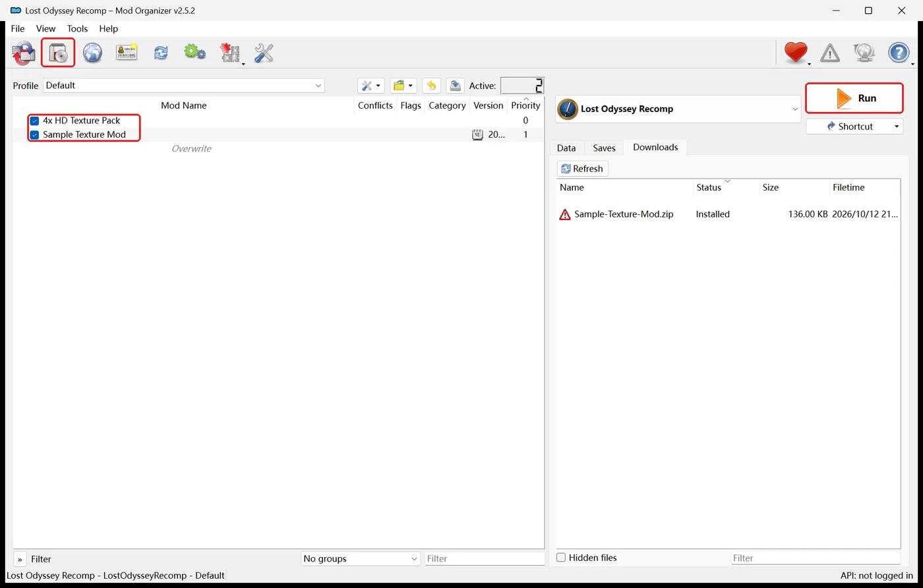Screen dimensions: 923x588
Task: Sort by the Version column header
Action: click(x=489, y=105)
